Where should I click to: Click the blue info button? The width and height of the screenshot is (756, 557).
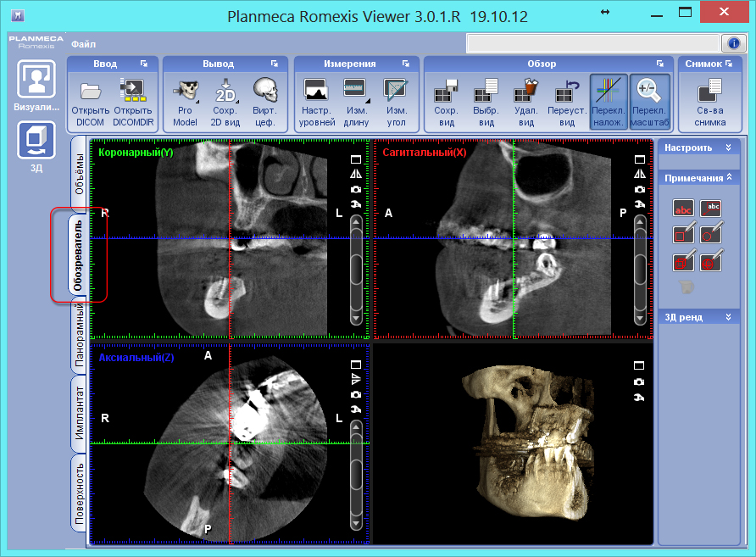click(734, 43)
